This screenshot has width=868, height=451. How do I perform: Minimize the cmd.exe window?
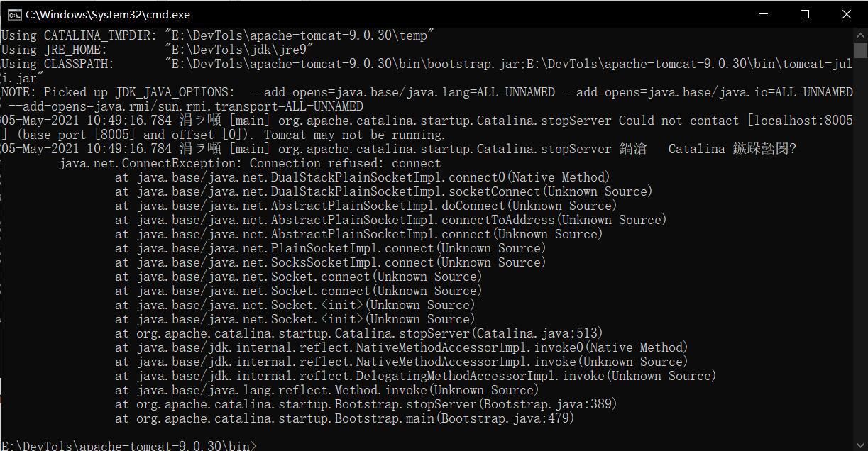pyautogui.click(x=764, y=14)
